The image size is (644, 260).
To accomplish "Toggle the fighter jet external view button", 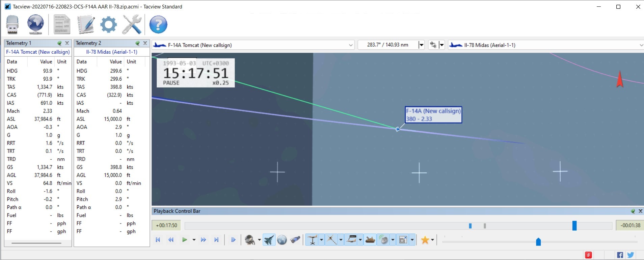I will [269, 240].
